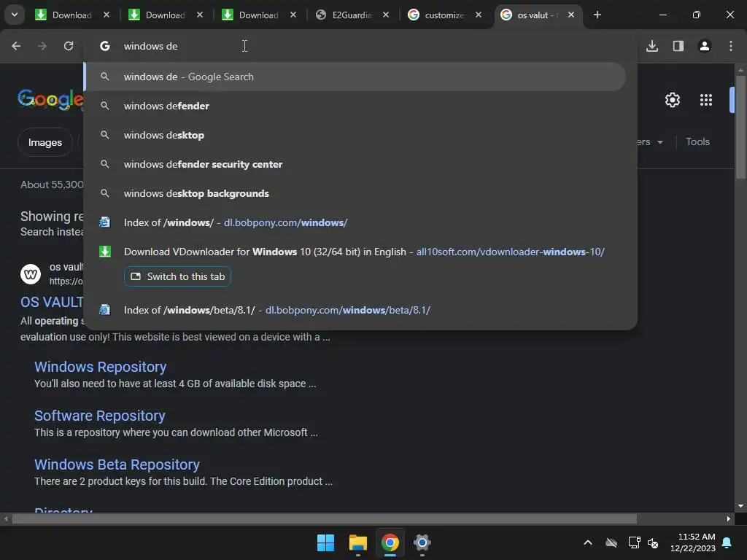The width and height of the screenshot is (747, 560).
Task: Open the notification bell icon
Action: [727, 542]
